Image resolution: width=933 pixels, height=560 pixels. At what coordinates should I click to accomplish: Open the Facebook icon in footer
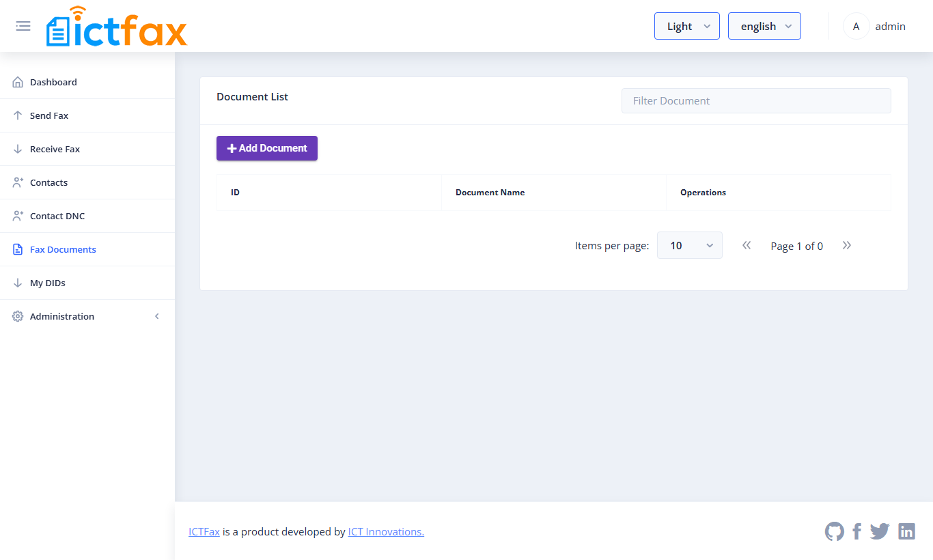point(857,531)
